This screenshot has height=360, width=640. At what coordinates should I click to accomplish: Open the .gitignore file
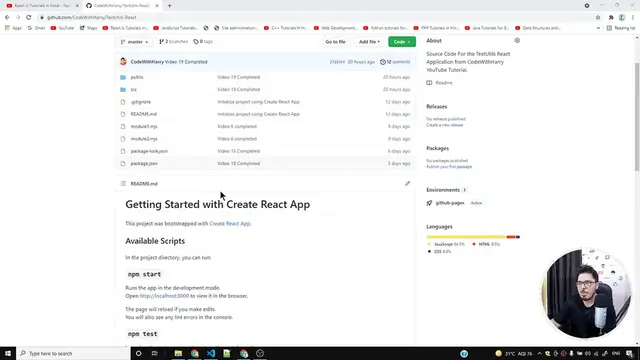[x=141, y=102]
